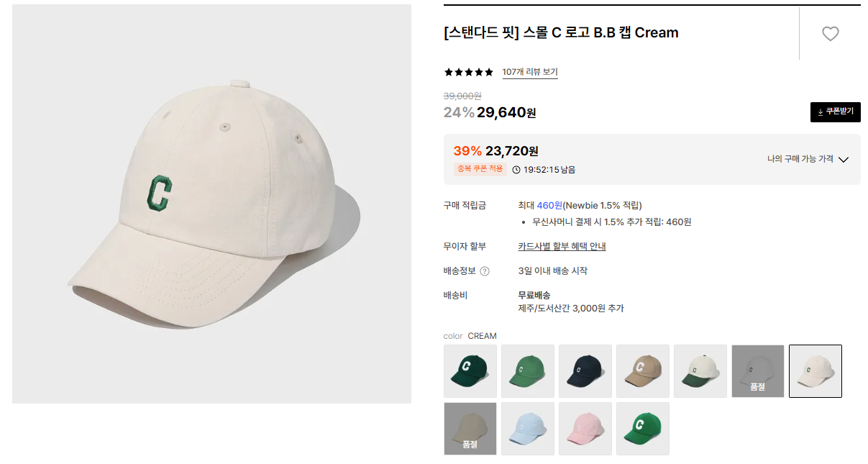
Task: Expand 나의 구매 가능 가격 dropdown arrow
Action: pyautogui.click(x=844, y=160)
